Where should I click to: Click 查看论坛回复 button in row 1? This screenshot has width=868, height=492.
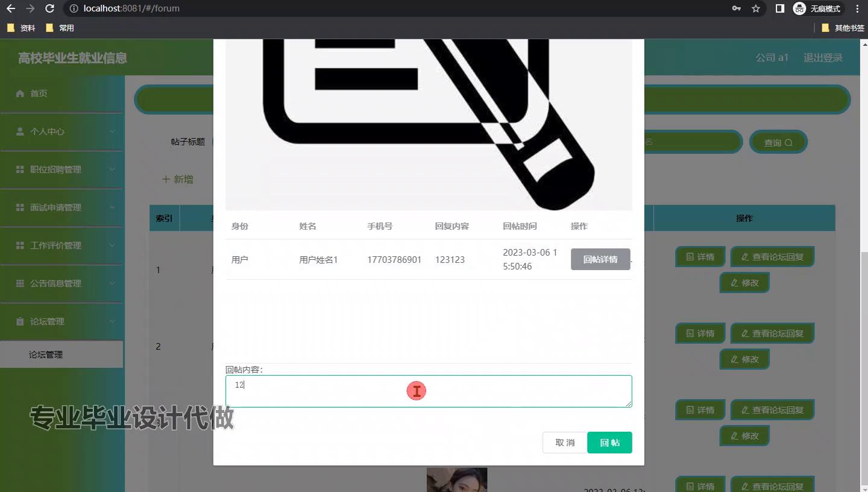(x=772, y=257)
